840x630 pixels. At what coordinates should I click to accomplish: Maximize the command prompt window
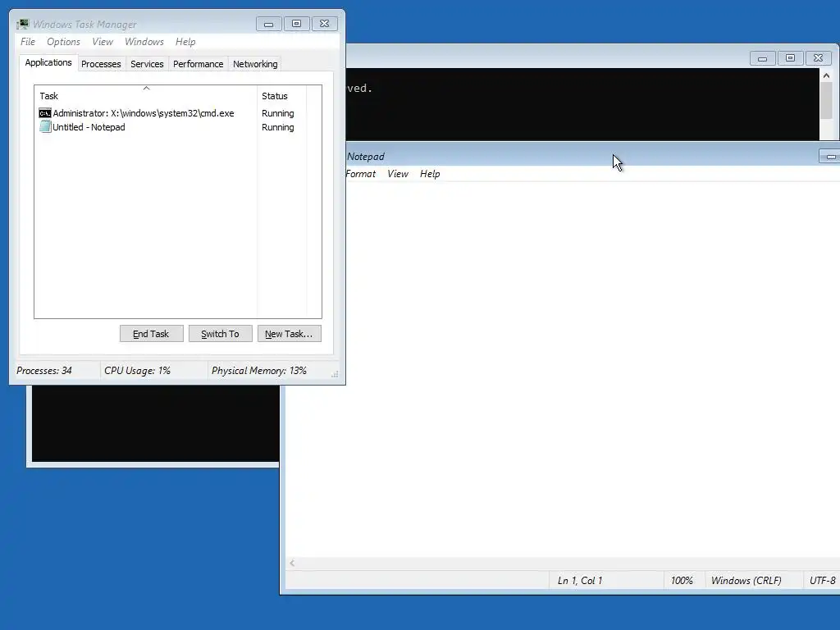[x=790, y=58]
